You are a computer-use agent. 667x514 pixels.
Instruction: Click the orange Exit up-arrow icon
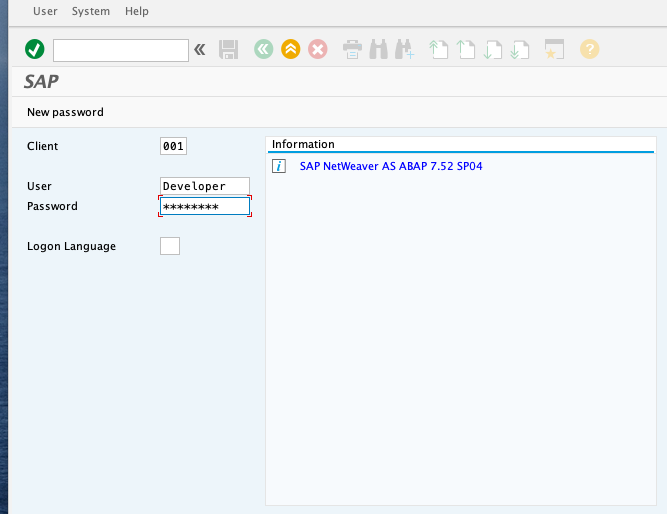[291, 49]
